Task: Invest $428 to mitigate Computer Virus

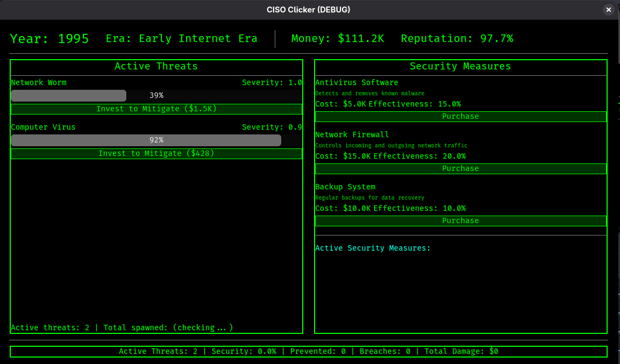Action: [156, 154]
